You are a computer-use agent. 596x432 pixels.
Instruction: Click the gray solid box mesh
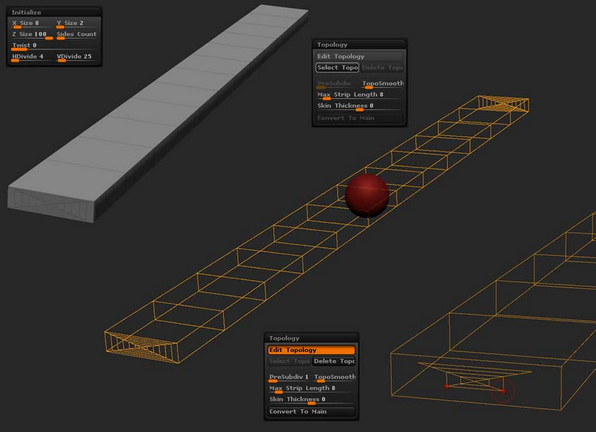152,114
